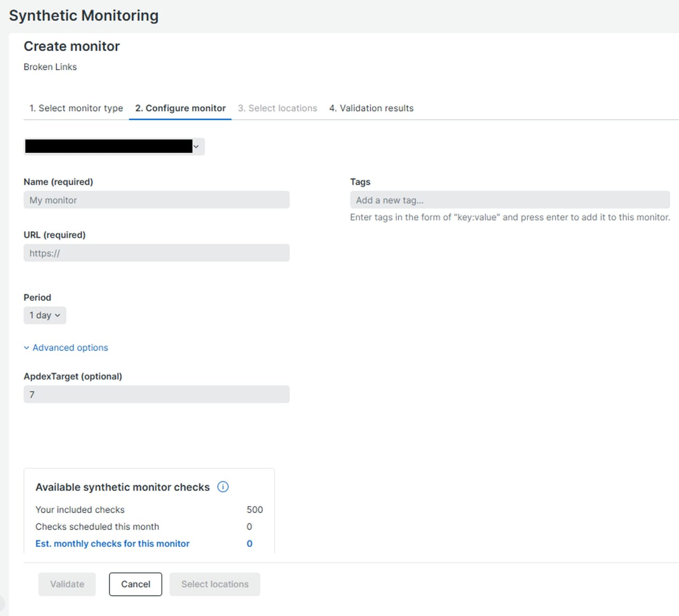Viewport: 679px width, 616px height.
Task: Click the Name input field
Action: click(x=156, y=200)
